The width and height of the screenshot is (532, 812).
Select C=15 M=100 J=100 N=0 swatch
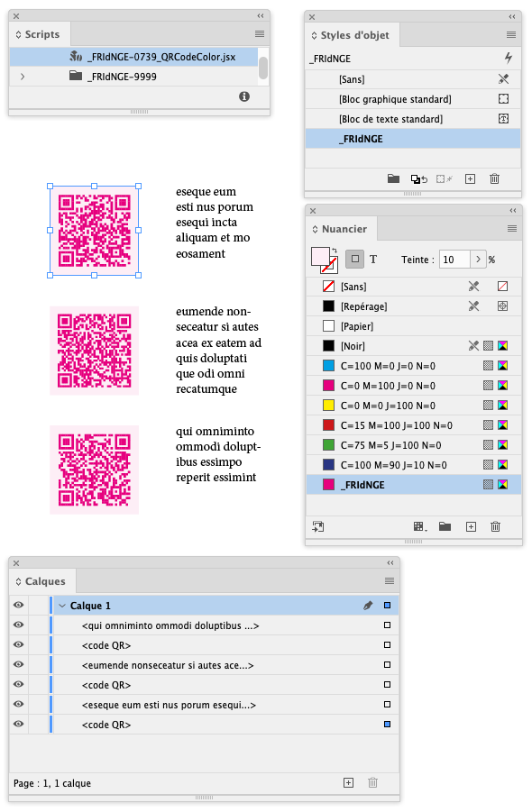(413, 425)
